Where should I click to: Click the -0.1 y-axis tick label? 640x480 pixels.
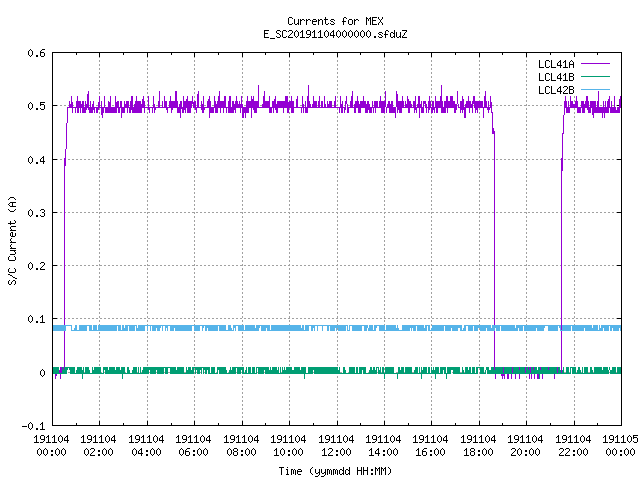pyautogui.click(x=33, y=426)
